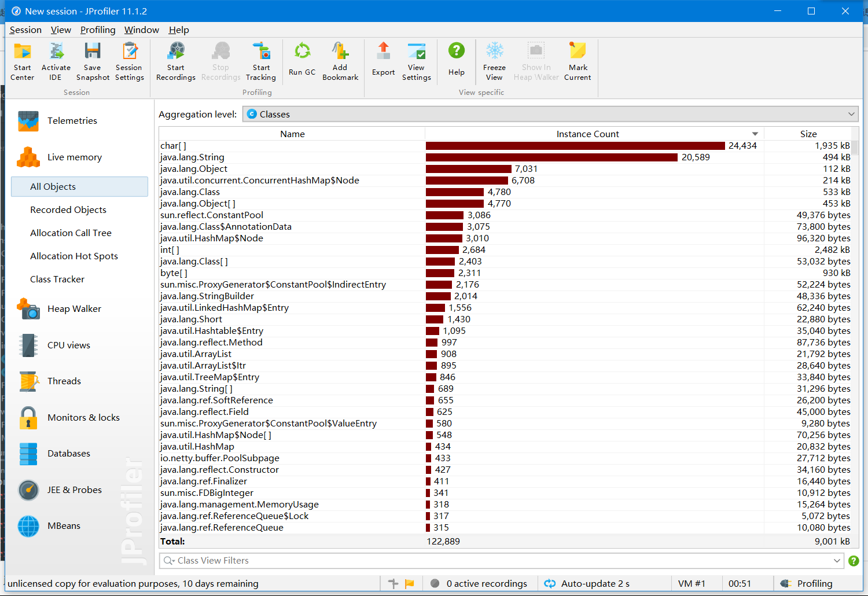Screen dimensions: 868x596
Task: Select the java.lang.StringBuilder row
Action: click(505, 296)
